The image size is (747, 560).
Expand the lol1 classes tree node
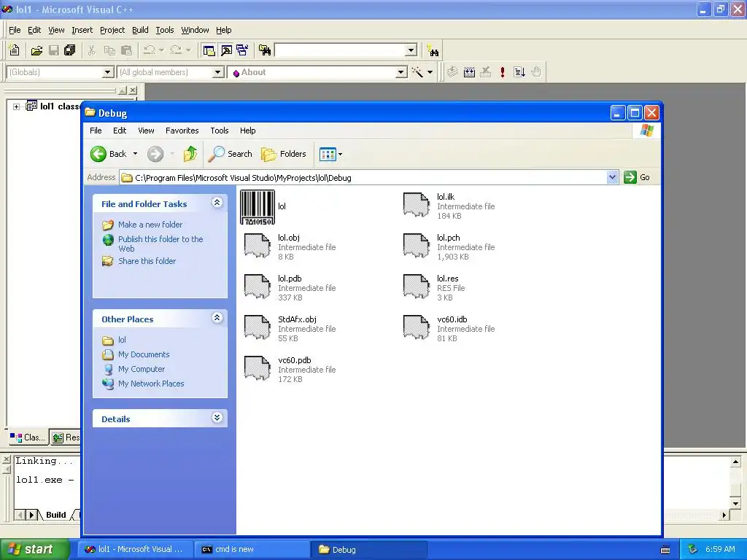[16, 106]
